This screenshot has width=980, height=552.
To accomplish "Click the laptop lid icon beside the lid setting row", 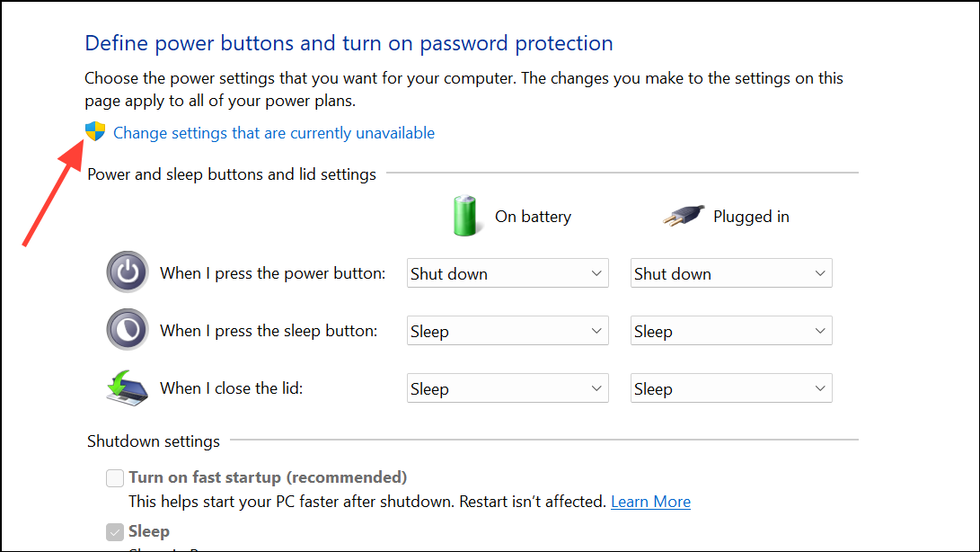I will pos(127,387).
